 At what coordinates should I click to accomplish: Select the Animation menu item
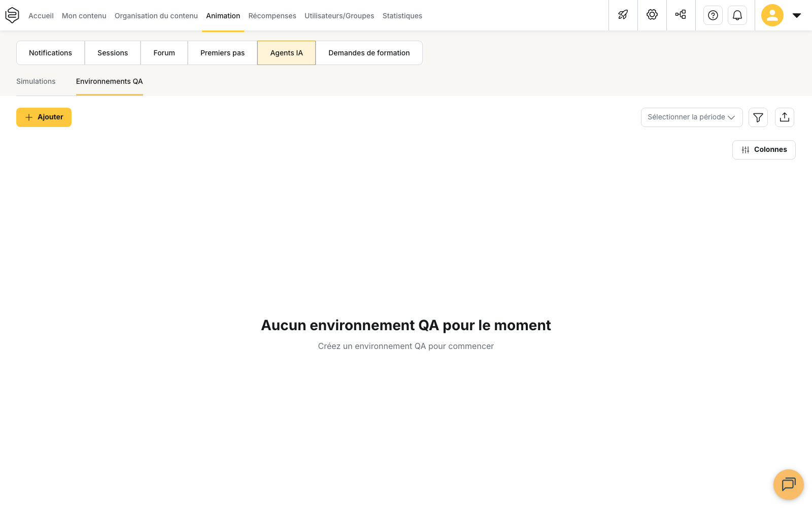coord(223,16)
